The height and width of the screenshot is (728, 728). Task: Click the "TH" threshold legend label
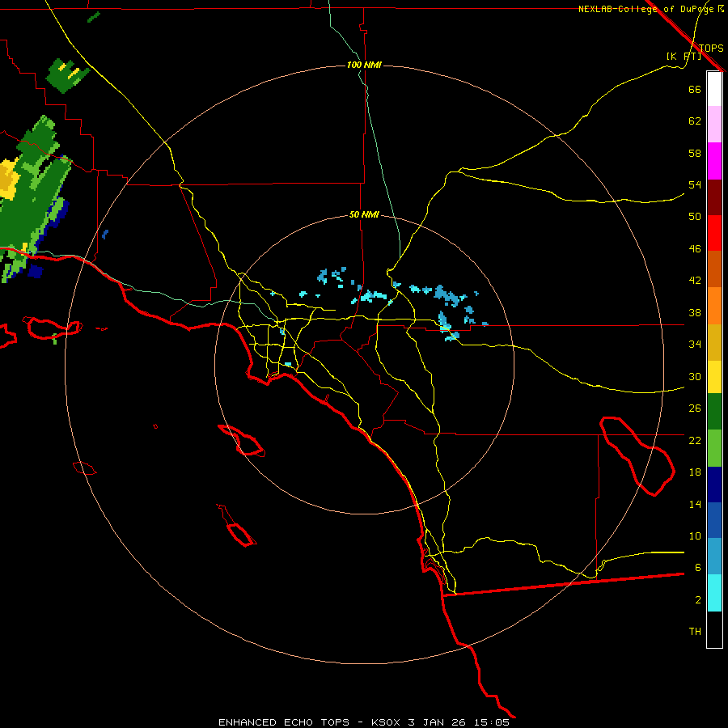click(x=695, y=632)
